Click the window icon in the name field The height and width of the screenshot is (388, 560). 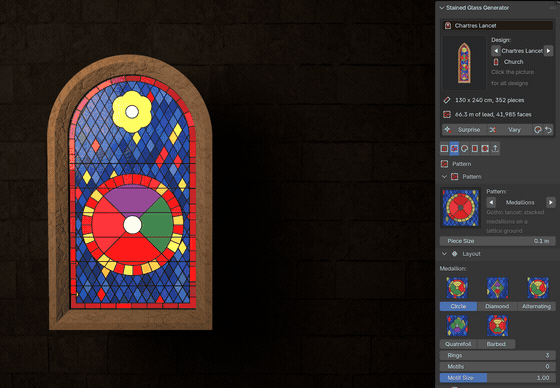point(448,25)
